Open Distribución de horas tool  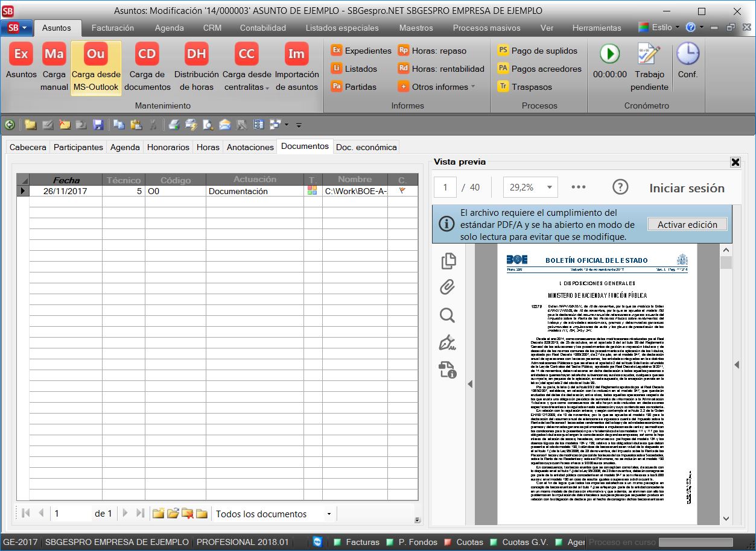point(196,54)
